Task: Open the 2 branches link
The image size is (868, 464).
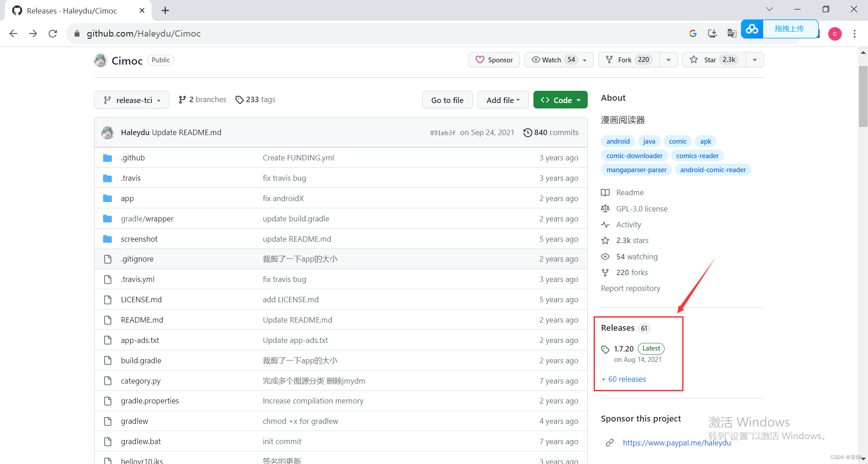Action: [x=203, y=99]
